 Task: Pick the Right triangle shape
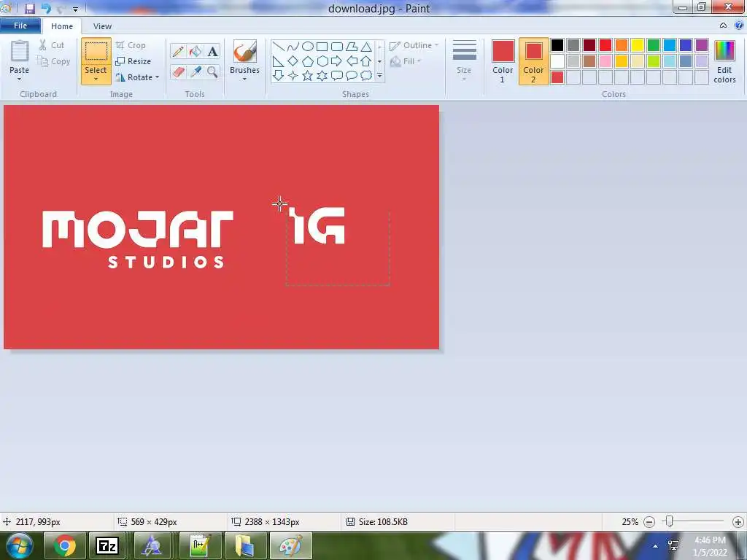[279, 61]
